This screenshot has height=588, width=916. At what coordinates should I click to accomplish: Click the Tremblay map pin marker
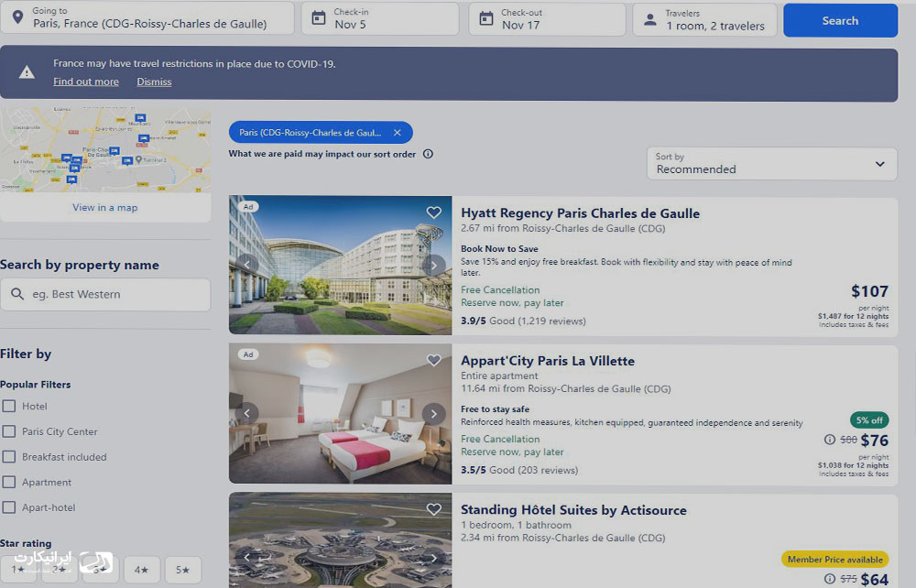pyautogui.click(x=138, y=159)
